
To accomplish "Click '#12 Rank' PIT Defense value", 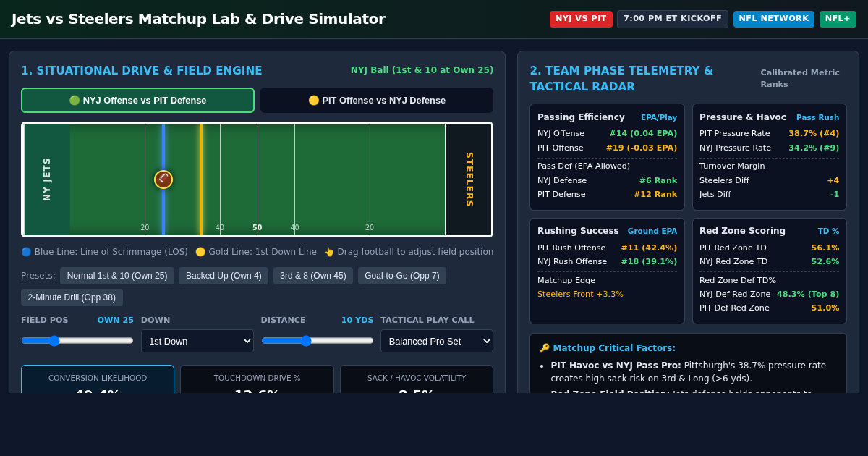I will [x=655, y=195].
